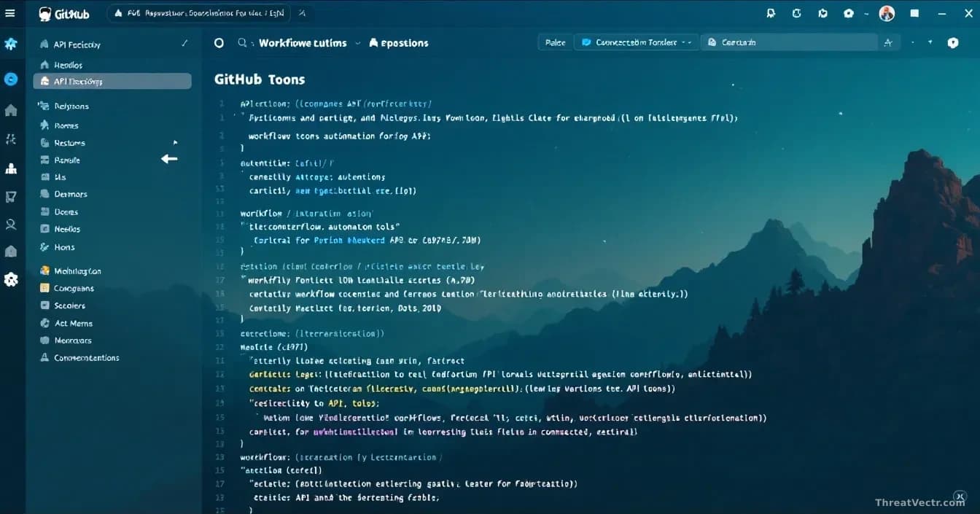Open the Neodos sidebar item

point(67,229)
